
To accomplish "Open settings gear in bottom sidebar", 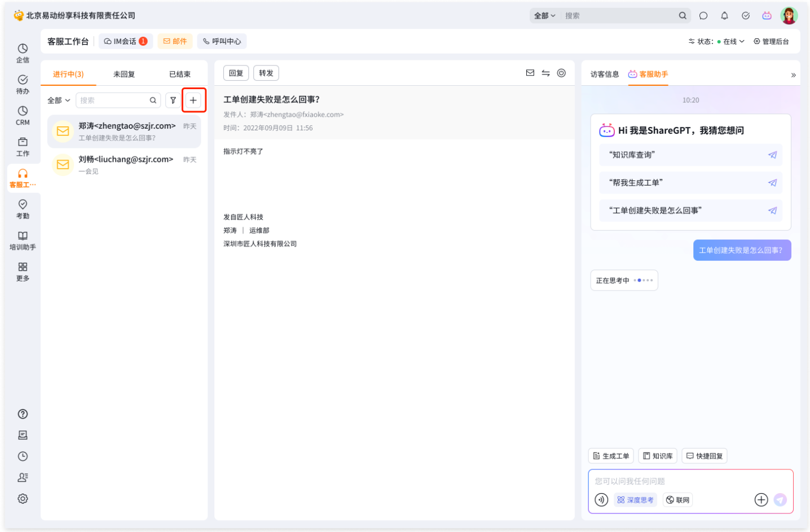I will coord(23,499).
